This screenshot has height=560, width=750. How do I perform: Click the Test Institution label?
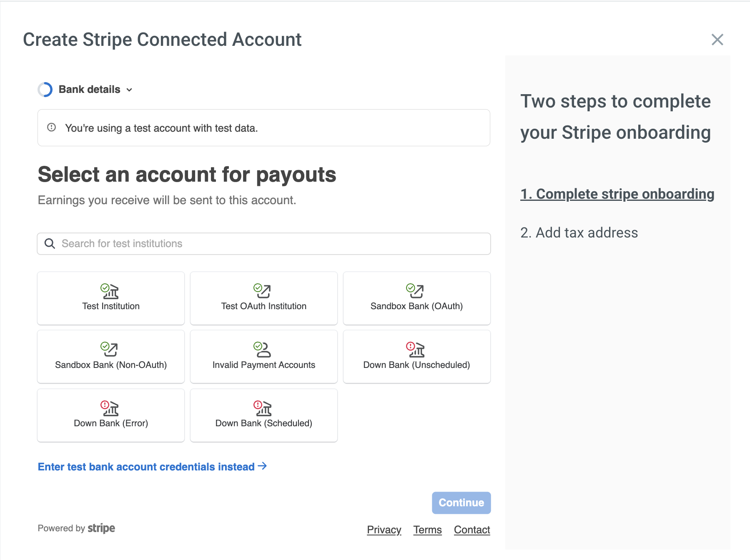pos(111,306)
